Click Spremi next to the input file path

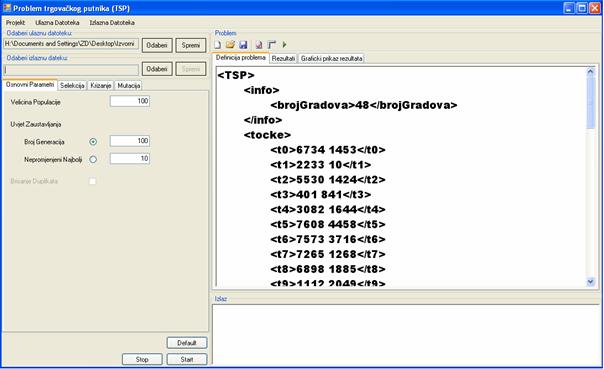191,45
